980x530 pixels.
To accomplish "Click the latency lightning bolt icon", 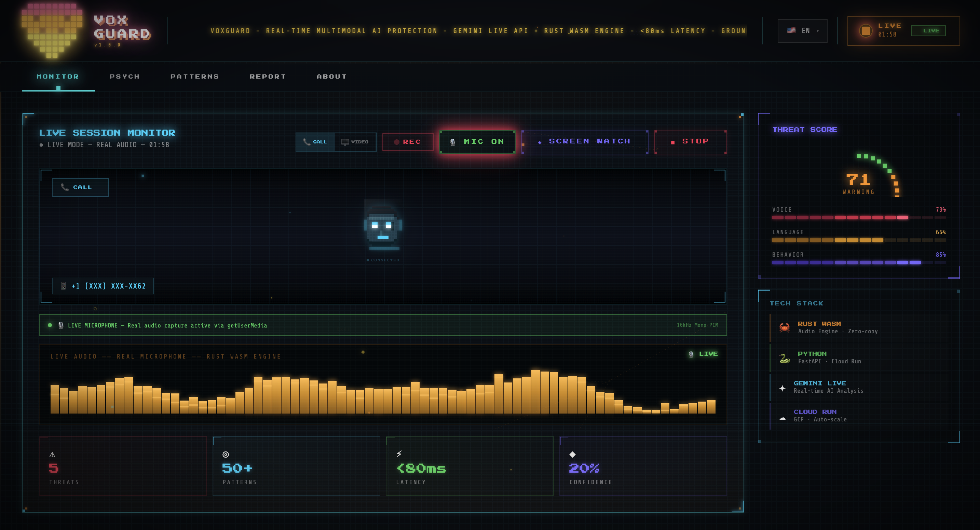I will 399,454.
